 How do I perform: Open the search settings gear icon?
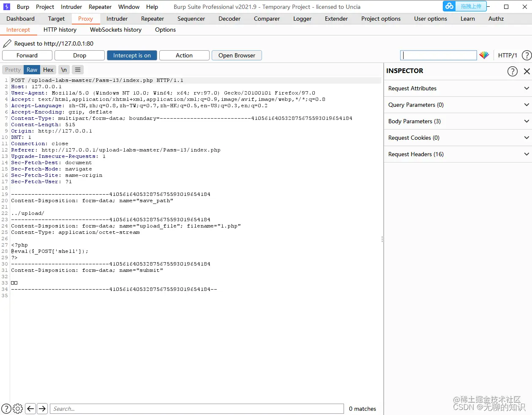tap(18, 408)
